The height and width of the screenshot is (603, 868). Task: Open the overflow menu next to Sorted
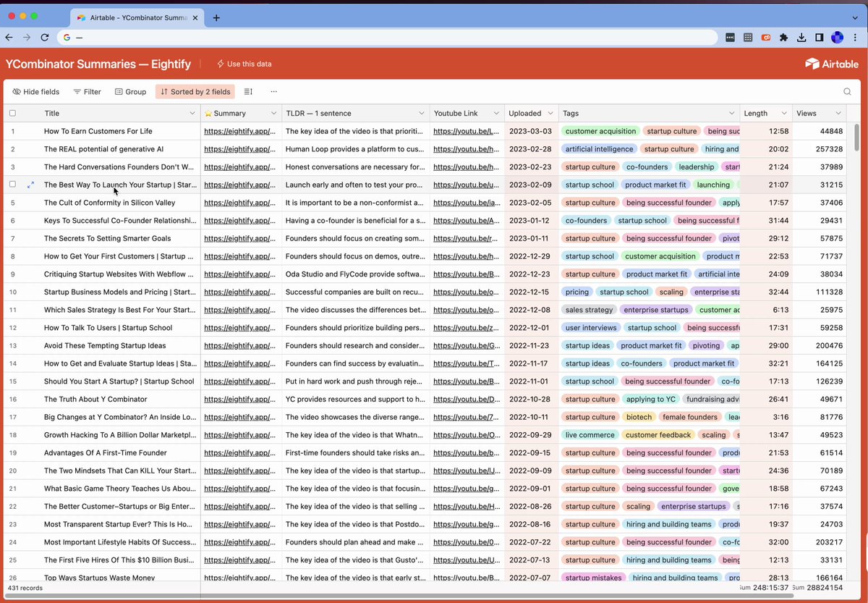pos(273,91)
